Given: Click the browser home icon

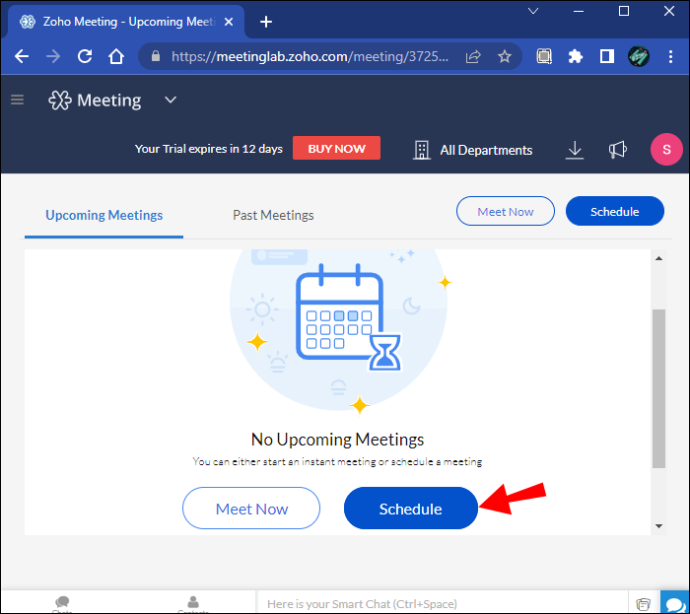Looking at the screenshot, I should (x=116, y=56).
